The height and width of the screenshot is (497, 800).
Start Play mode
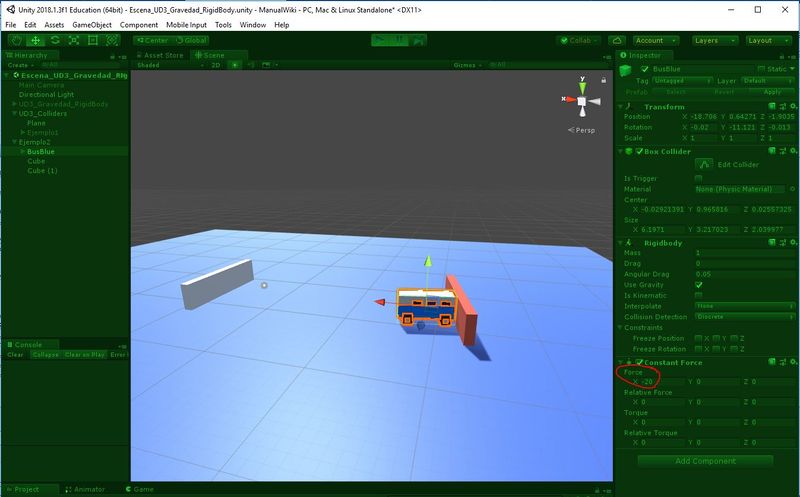380,40
